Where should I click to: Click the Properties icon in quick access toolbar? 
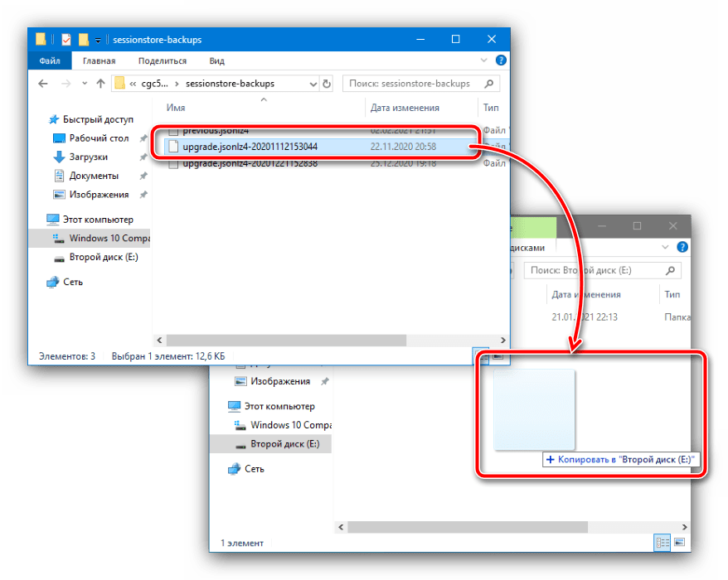tap(66, 39)
